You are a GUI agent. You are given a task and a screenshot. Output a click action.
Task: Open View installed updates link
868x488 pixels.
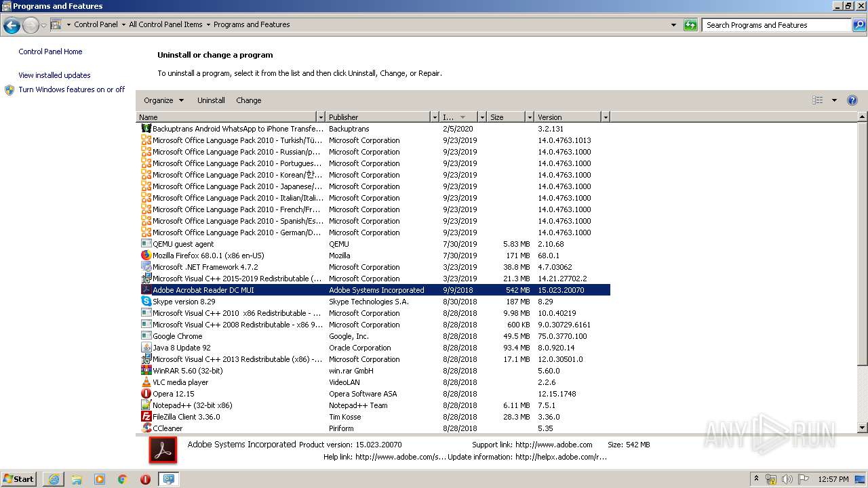pyautogui.click(x=54, y=75)
